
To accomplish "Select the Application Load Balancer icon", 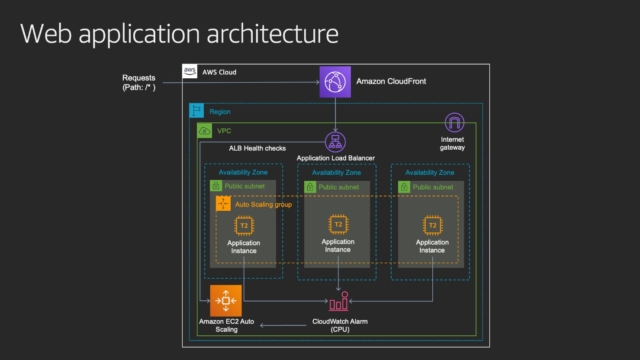I will point(336,142).
